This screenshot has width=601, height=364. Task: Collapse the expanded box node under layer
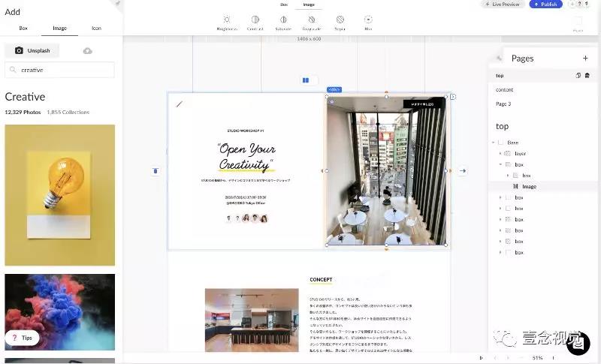(500, 164)
